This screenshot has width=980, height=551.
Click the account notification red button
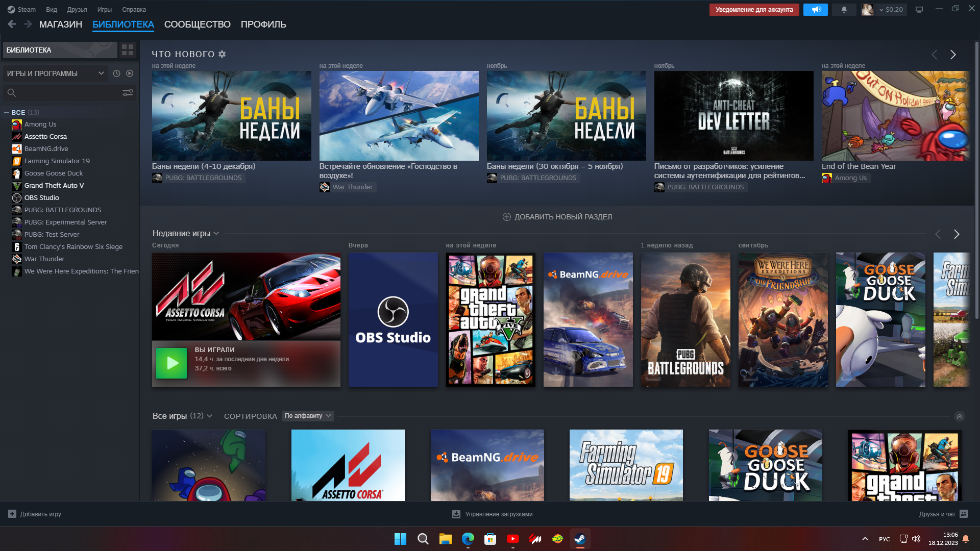(754, 10)
